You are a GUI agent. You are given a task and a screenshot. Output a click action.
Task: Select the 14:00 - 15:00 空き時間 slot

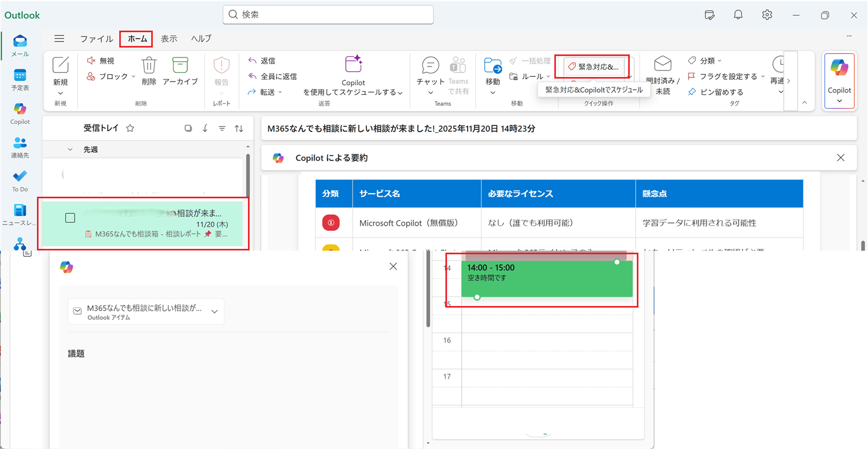pos(547,279)
